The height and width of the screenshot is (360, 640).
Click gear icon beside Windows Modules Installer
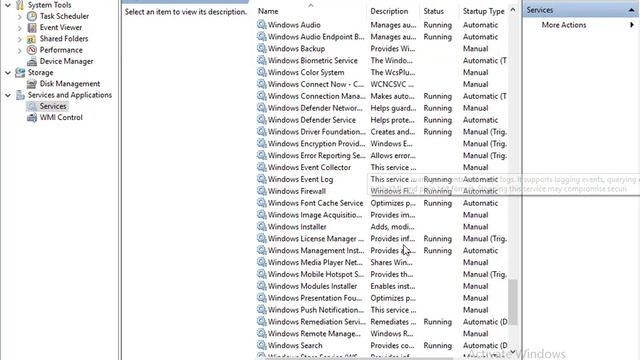[x=262, y=286]
